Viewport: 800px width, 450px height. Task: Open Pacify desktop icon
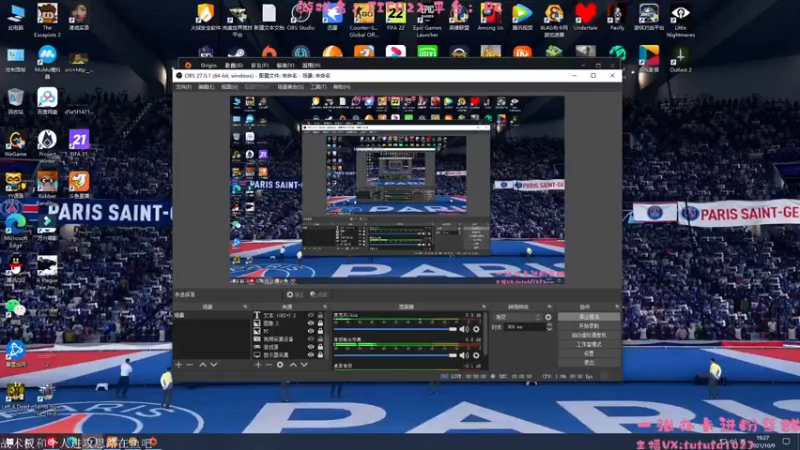(x=617, y=17)
